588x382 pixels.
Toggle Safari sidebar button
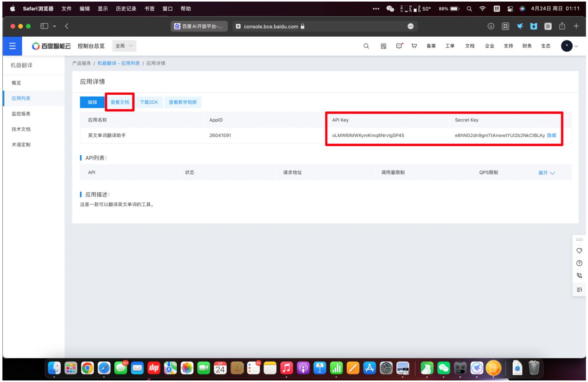[x=44, y=26]
